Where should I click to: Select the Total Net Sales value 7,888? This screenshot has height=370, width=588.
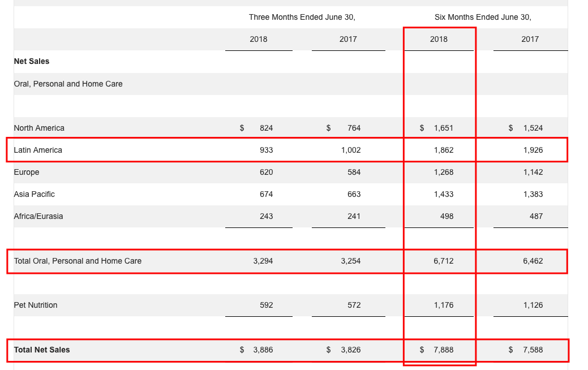(x=443, y=350)
